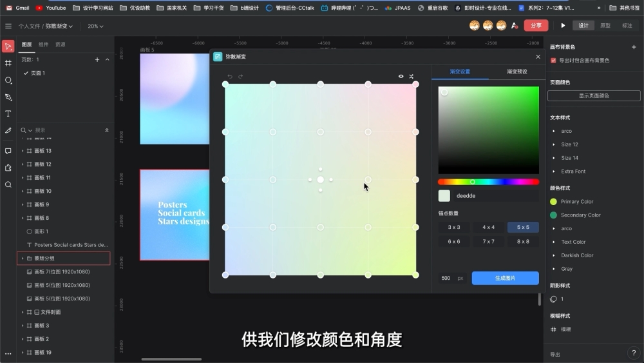
Task: Click 设计 design mode button
Action: coord(583,26)
